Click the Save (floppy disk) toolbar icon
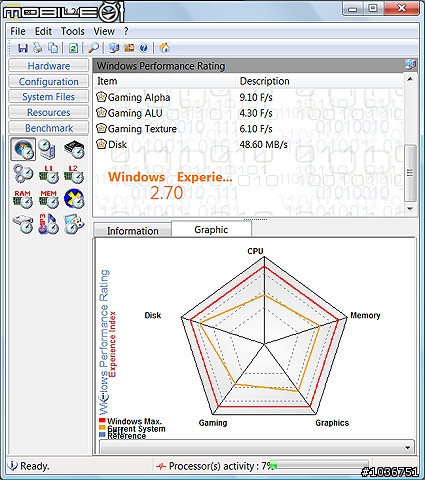Screen dimensions: 425x480 23,48
